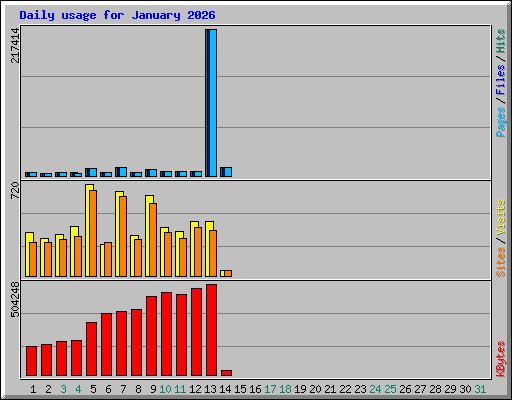Click green day label 18

[x=285, y=389]
